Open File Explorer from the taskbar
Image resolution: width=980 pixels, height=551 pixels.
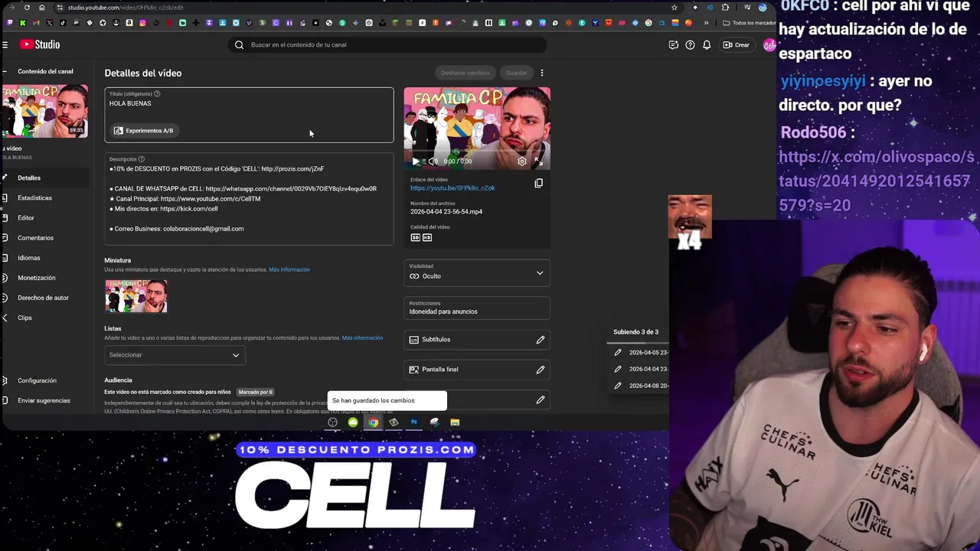[455, 422]
